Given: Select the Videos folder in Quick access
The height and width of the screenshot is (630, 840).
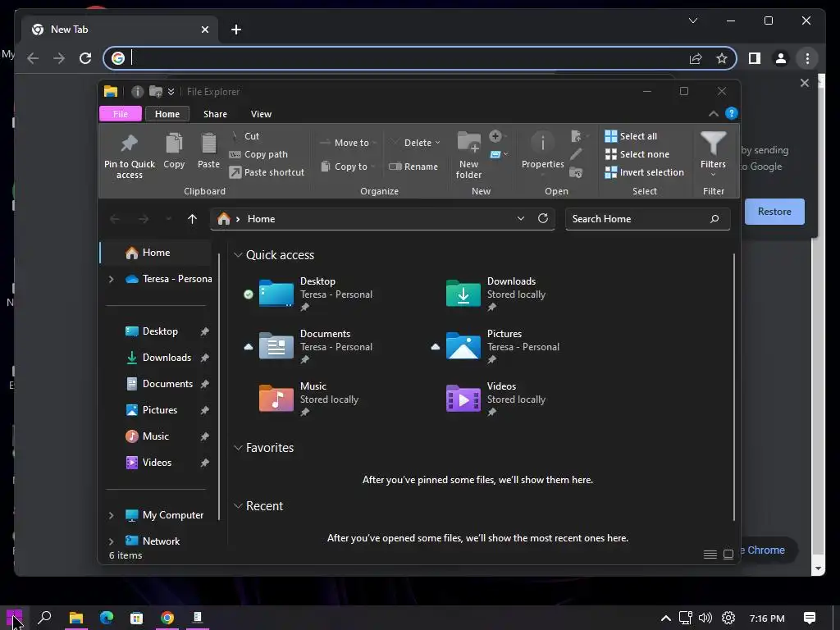Looking at the screenshot, I should click(x=496, y=398).
